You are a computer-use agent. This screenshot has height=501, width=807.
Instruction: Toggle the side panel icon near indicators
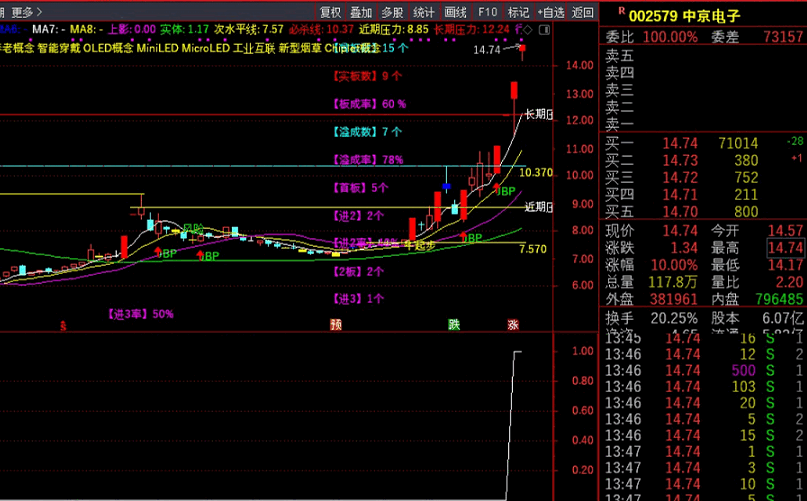tap(544, 30)
